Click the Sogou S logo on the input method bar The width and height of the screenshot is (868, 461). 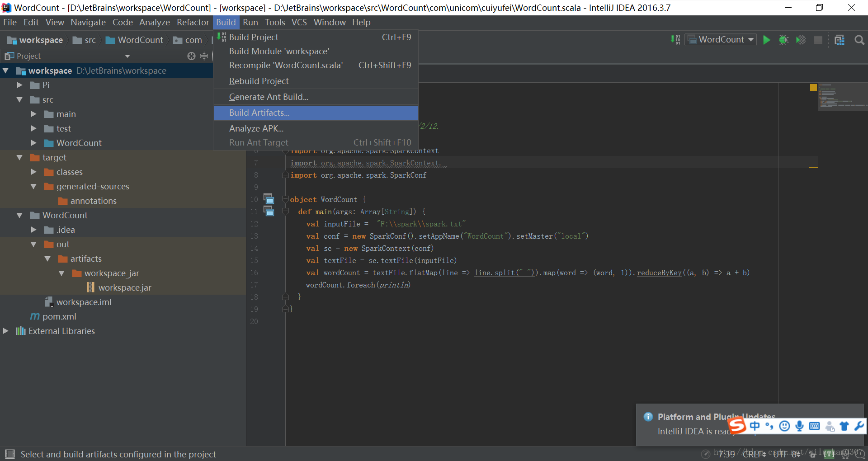tap(737, 425)
